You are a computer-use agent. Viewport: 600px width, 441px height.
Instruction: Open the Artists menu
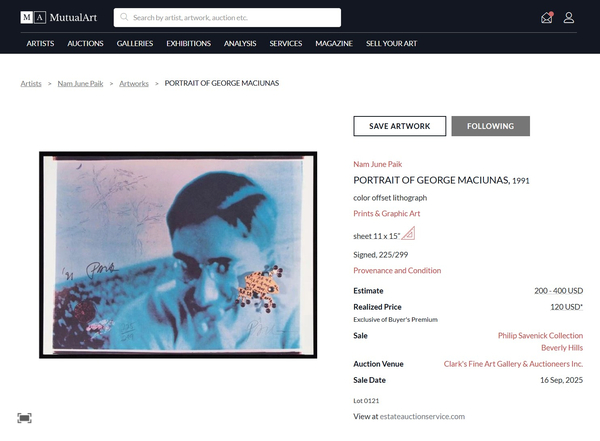click(x=40, y=44)
